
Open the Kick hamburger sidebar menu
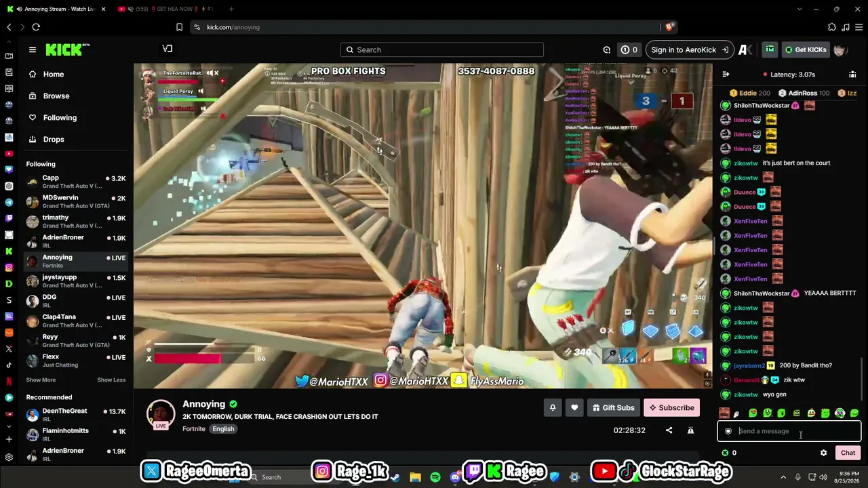point(32,49)
